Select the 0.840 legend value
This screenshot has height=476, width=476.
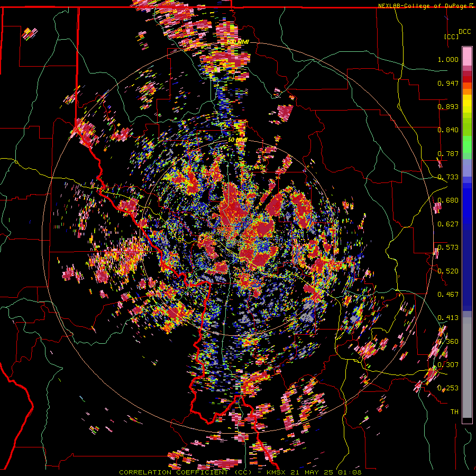point(448,130)
